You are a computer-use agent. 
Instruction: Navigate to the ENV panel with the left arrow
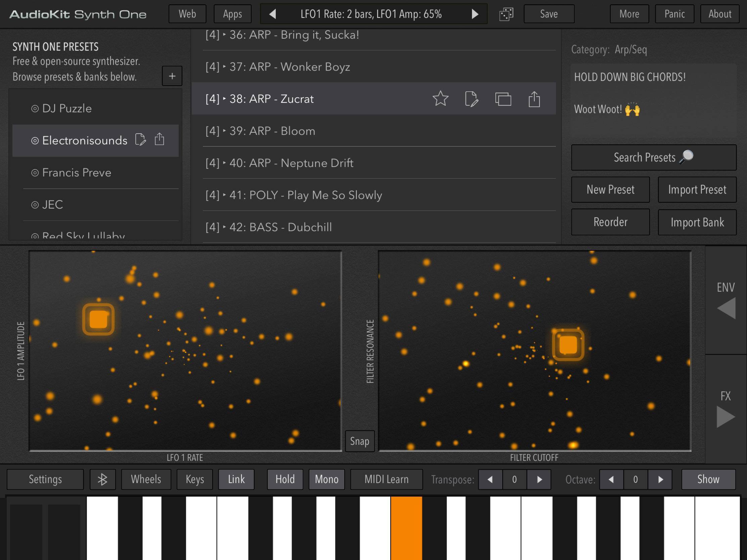coord(726,308)
